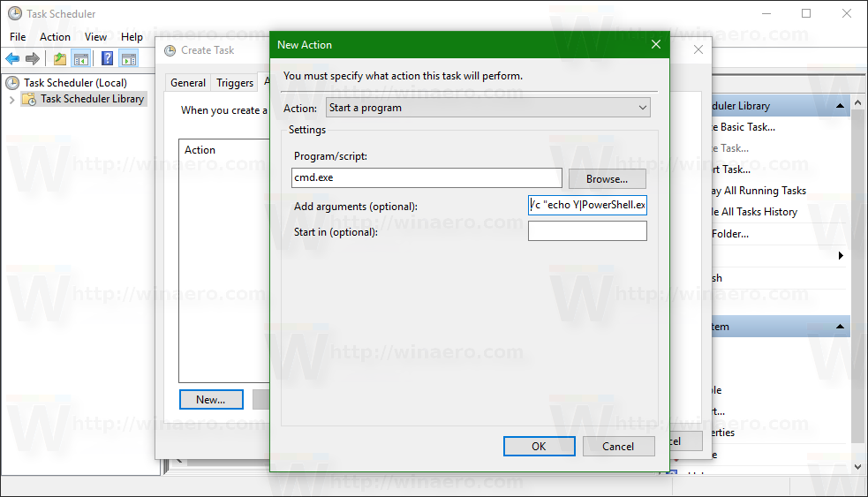Image resolution: width=868 pixels, height=497 pixels.
Task: Click the Actions pane scrollbar up arrow
Action: click(x=858, y=102)
